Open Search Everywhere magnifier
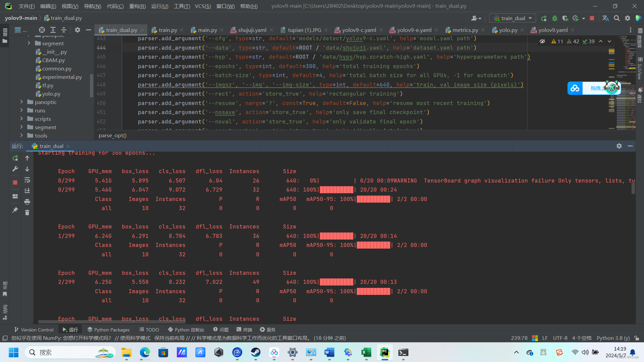 pyautogui.click(x=617, y=18)
